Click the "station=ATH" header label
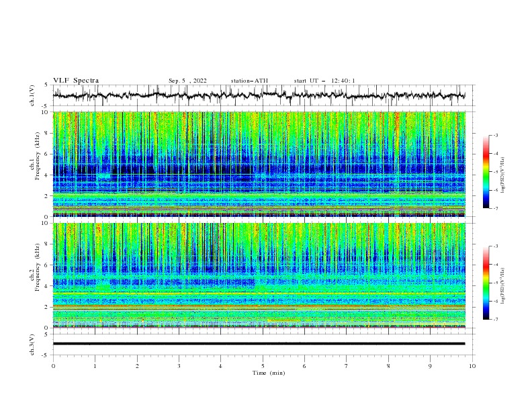This screenshot has height=411, width=532. point(249,81)
